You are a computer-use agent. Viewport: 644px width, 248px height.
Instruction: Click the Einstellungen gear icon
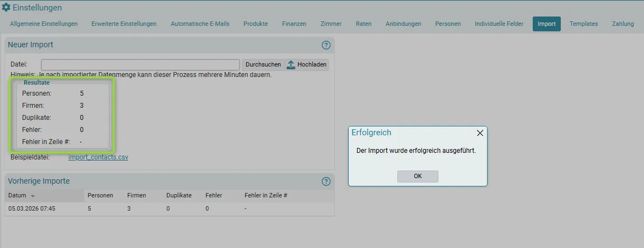6,7
